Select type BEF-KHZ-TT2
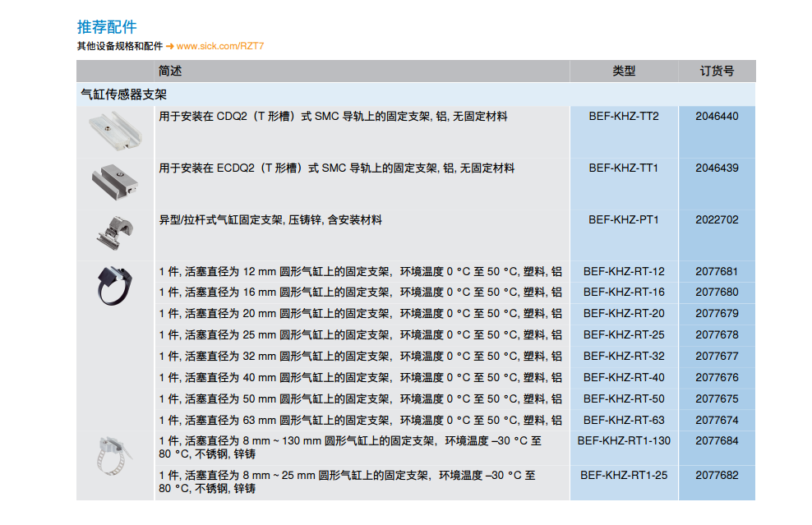Screen dimensions: 812x525 (x=624, y=116)
